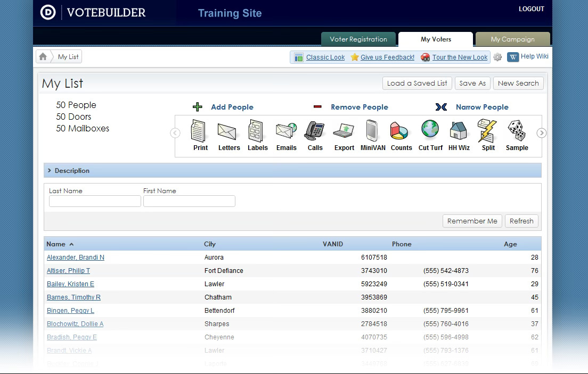Click the Narrow People arrows icon
Screen dimensions: 588x374
441,107
